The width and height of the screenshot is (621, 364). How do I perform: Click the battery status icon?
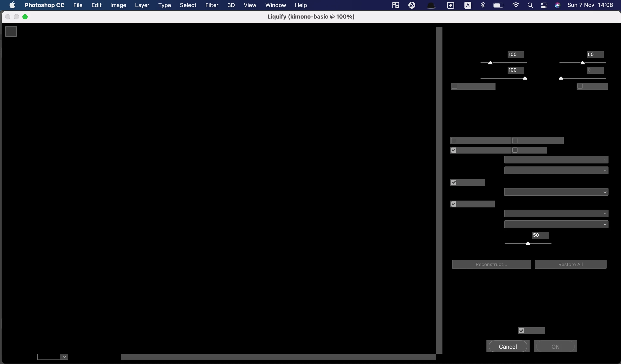click(499, 5)
